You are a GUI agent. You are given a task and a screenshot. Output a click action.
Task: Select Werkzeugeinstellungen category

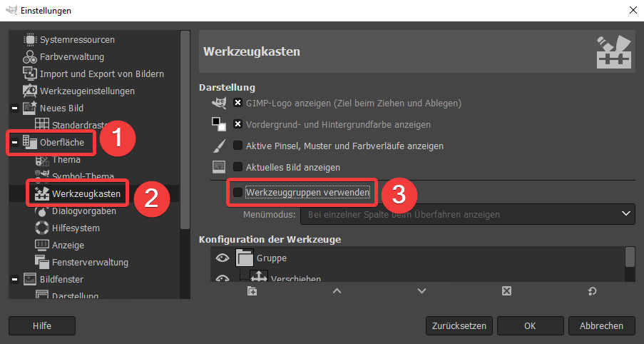click(87, 91)
